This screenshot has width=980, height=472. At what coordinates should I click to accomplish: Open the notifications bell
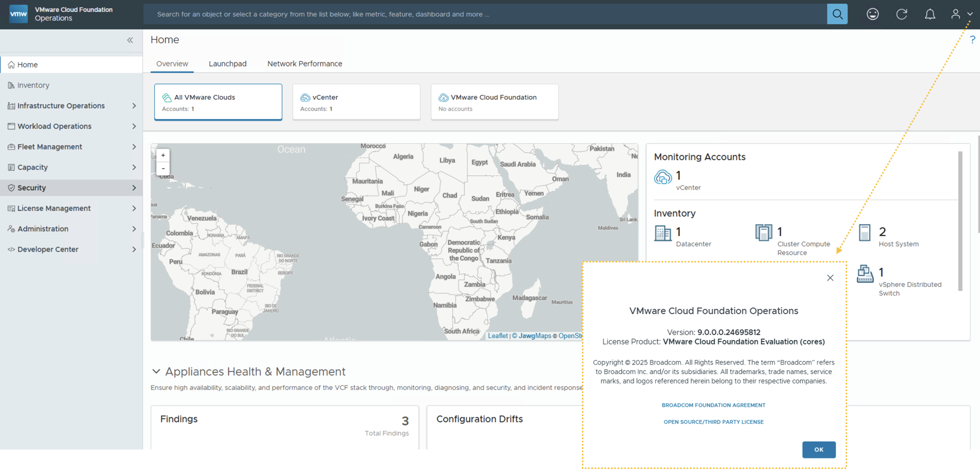coord(930,14)
